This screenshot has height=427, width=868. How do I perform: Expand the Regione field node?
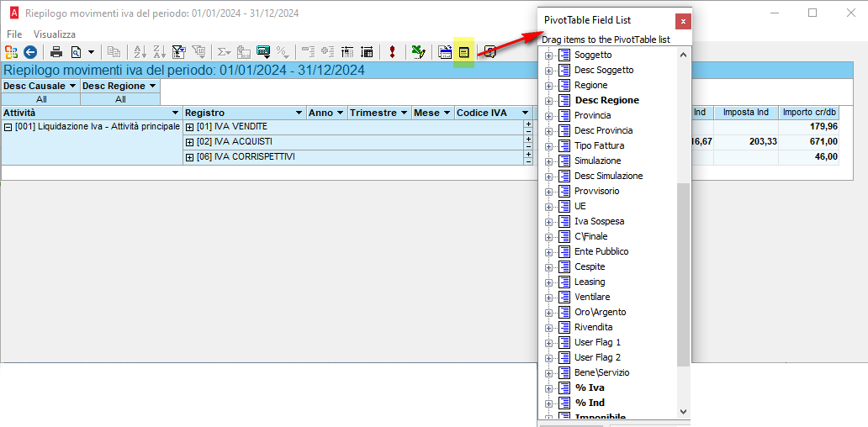pyautogui.click(x=548, y=86)
